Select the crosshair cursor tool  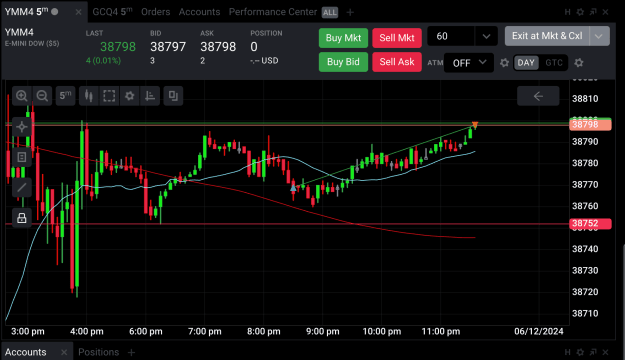tap(22, 127)
